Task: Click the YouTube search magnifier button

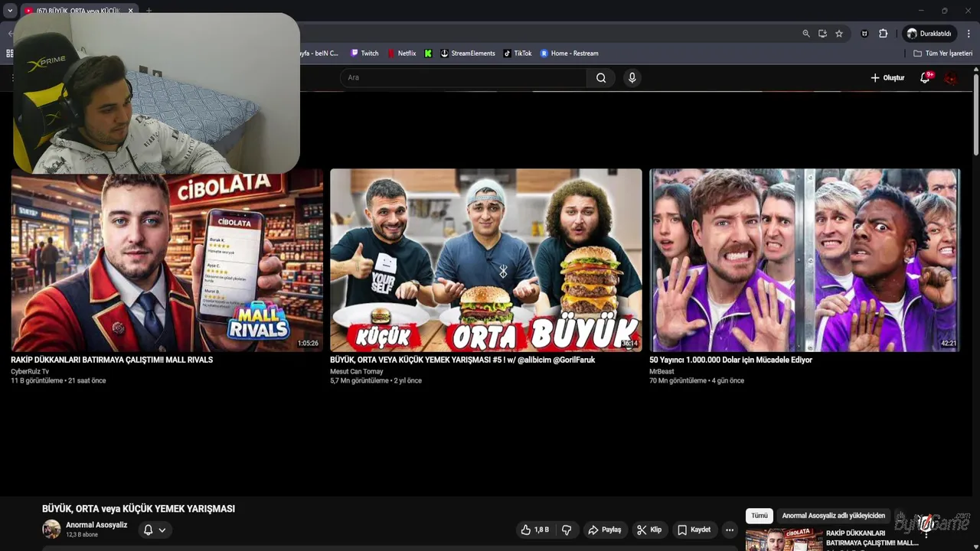Action: [x=601, y=77]
